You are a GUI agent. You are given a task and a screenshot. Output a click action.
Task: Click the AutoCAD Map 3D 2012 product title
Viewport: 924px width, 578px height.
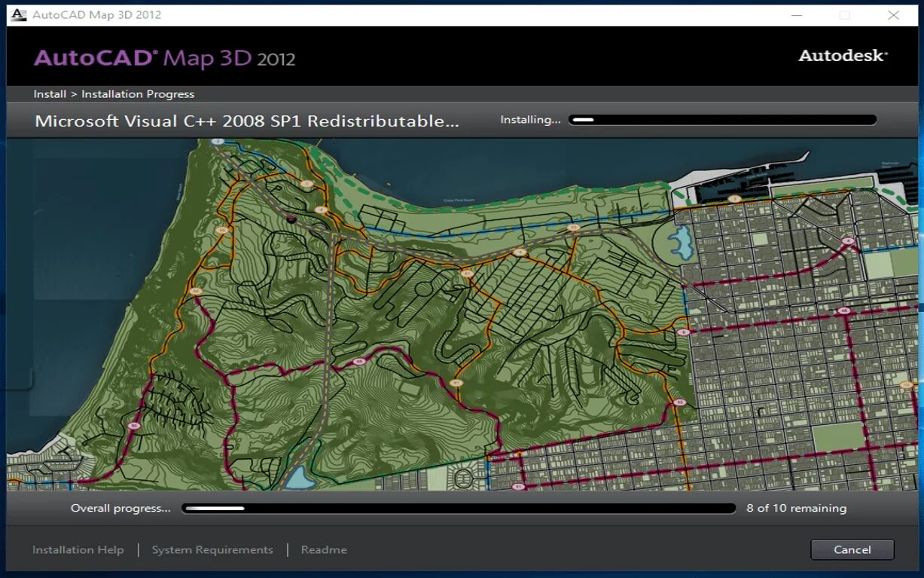coord(164,58)
